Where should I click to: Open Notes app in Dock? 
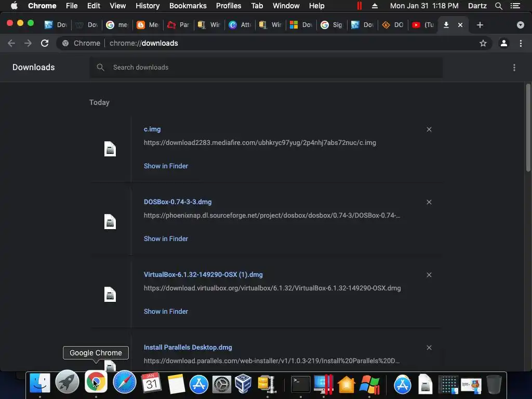coord(176,384)
